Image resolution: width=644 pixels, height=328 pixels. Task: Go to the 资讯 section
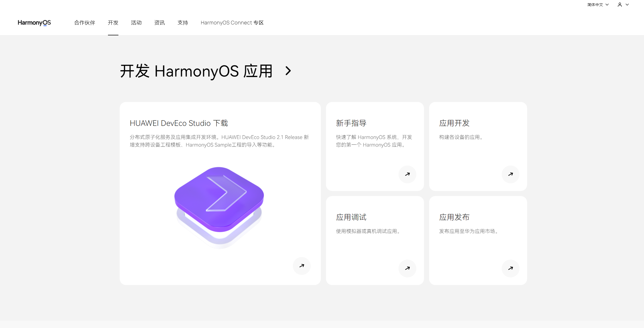159,23
